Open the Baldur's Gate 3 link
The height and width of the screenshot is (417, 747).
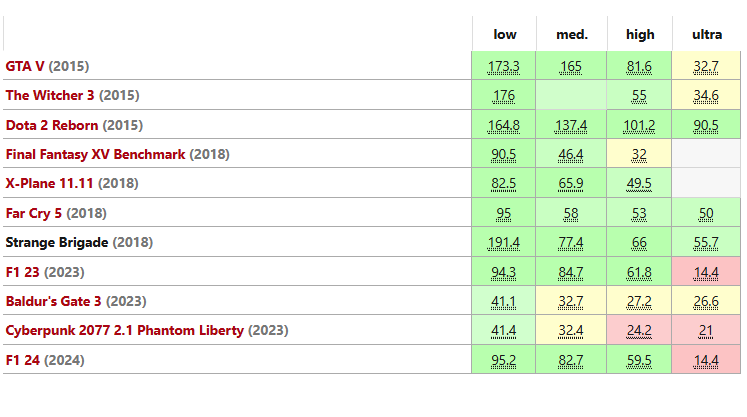tap(53, 301)
